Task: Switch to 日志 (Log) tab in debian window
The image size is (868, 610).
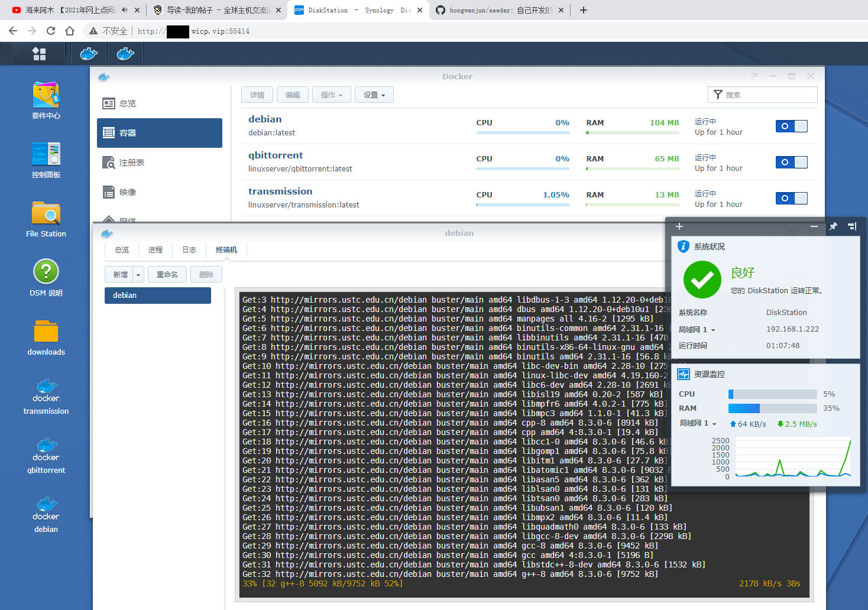Action: coord(189,250)
